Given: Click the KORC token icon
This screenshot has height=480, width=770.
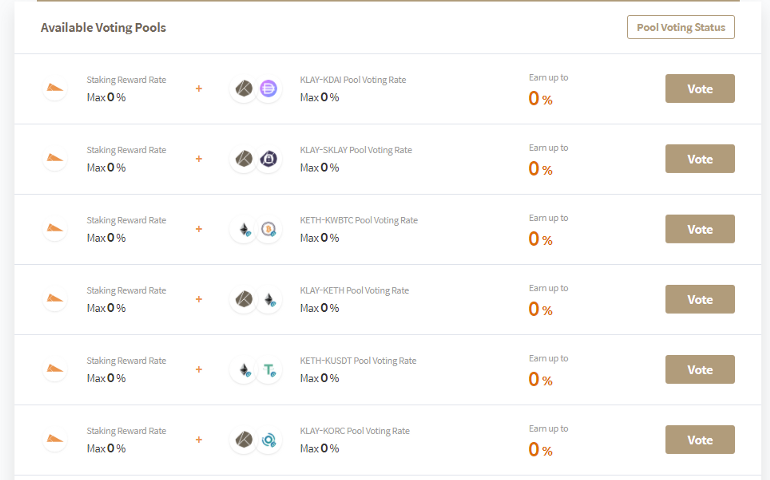Looking at the screenshot, I should (268, 440).
